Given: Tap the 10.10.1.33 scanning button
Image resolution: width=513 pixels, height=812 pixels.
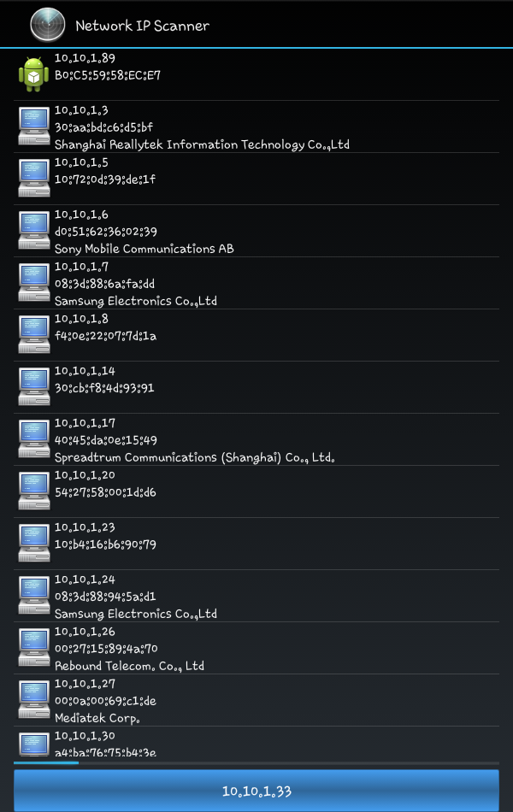Looking at the screenshot, I should (256, 791).
